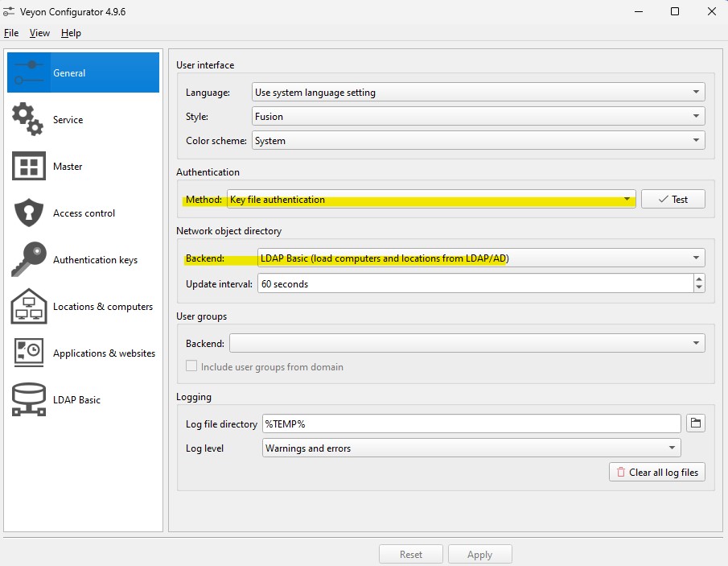Select LDAP Basic label in sidebar
Screen dimensions: 728x566
[76, 399]
